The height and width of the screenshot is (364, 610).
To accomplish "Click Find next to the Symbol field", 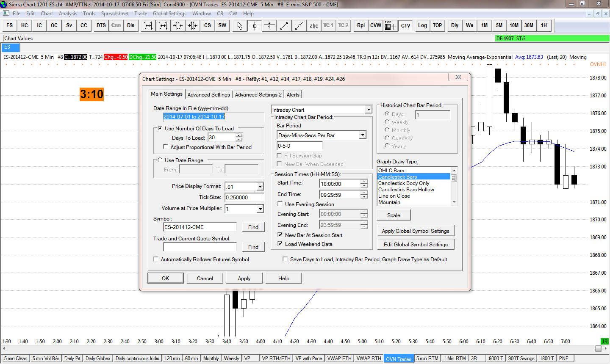I will (253, 227).
